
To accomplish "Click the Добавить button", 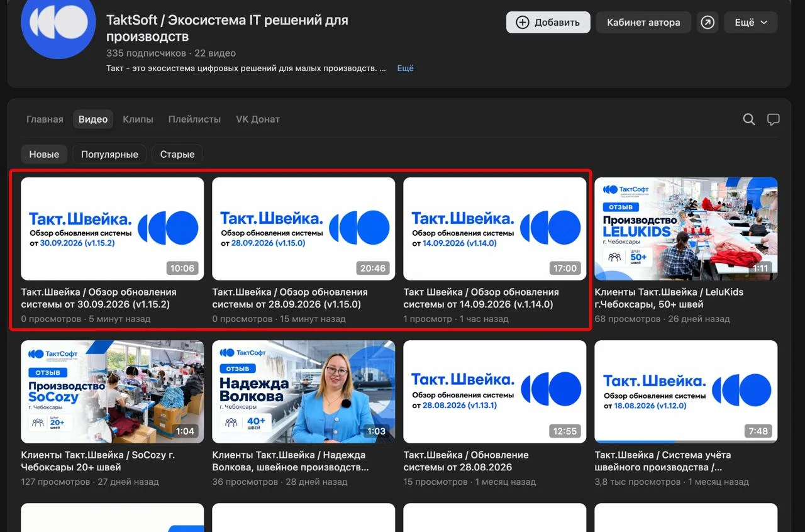I will pyautogui.click(x=548, y=23).
